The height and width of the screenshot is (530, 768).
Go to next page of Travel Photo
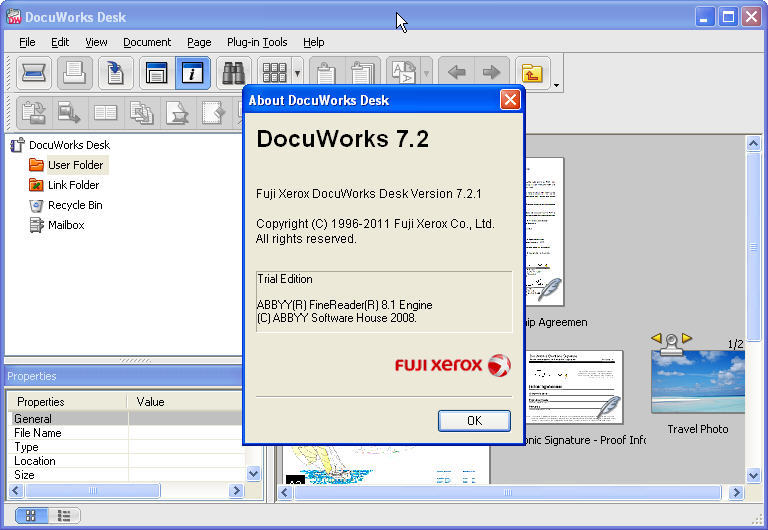687,338
